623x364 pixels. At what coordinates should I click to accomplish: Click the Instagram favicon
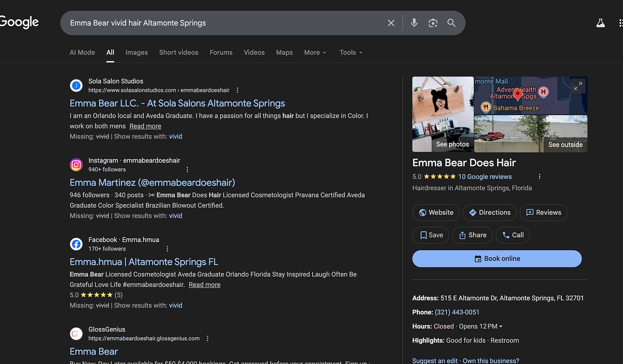click(76, 165)
